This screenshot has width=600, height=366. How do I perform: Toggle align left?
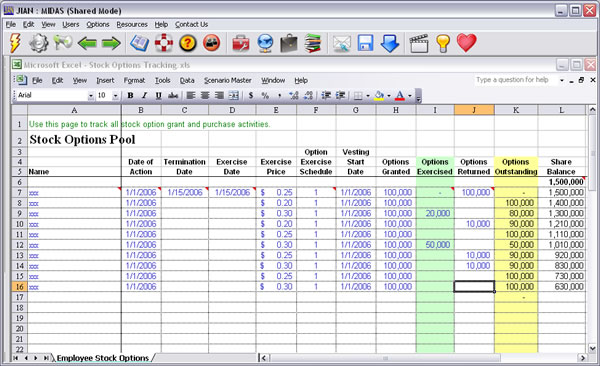191,95
